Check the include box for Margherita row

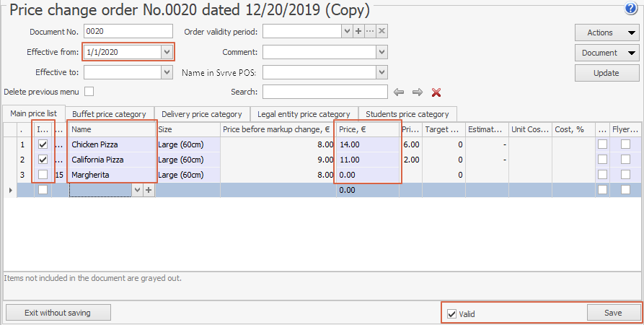(43, 175)
